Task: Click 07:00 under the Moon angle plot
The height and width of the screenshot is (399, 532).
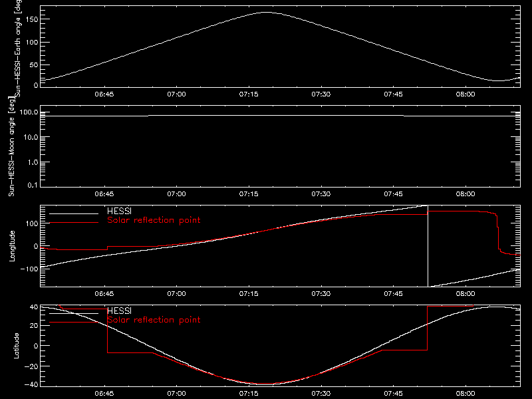Action: (x=176, y=194)
